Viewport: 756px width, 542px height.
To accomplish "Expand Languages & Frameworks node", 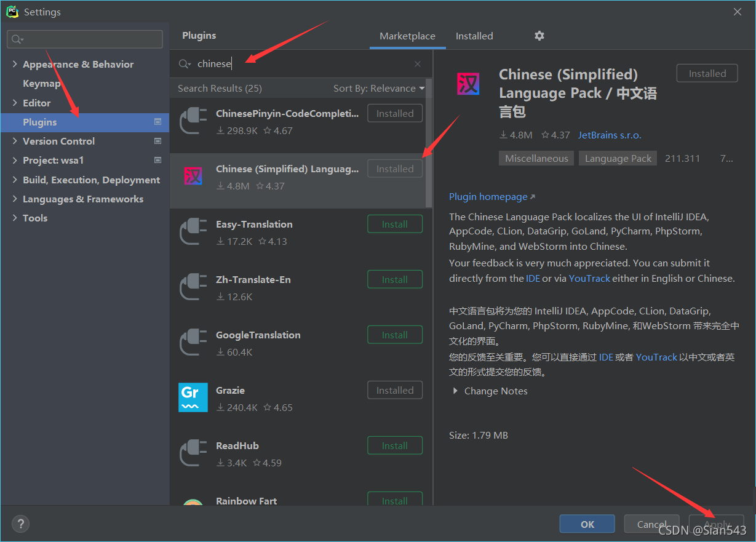I will point(15,199).
